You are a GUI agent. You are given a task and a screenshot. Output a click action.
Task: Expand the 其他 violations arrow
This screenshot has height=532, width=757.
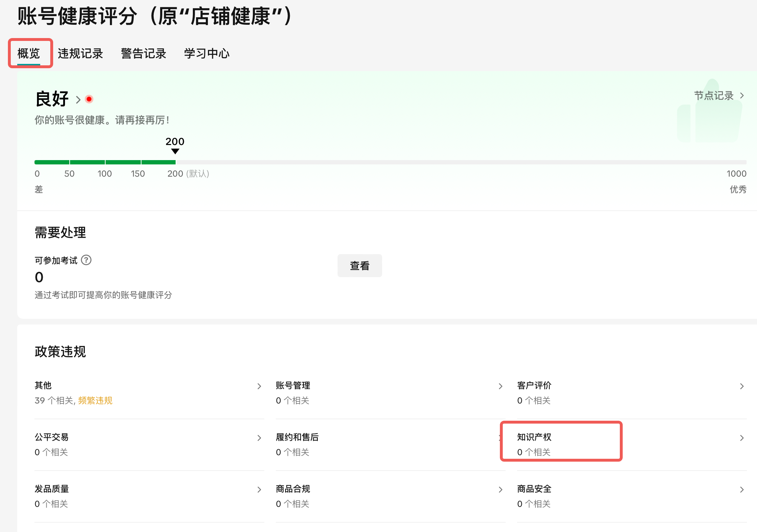point(259,386)
